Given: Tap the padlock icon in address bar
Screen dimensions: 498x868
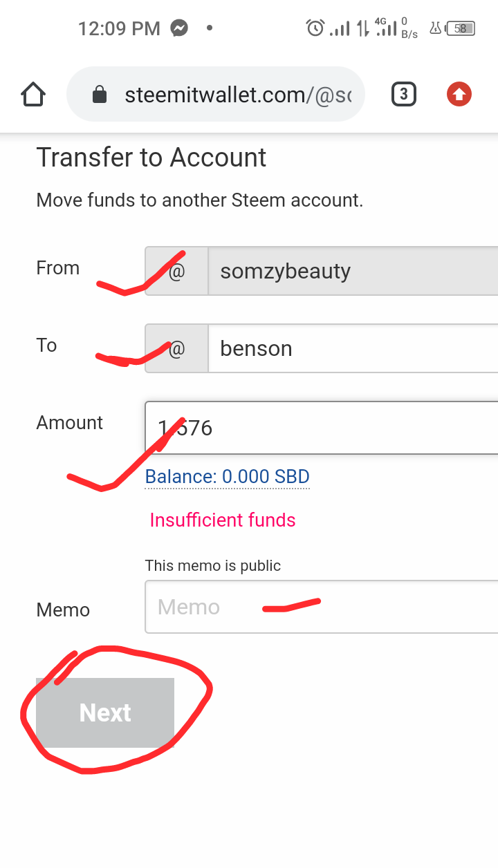Looking at the screenshot, I should pyautogui.click(x=100, y=94).
